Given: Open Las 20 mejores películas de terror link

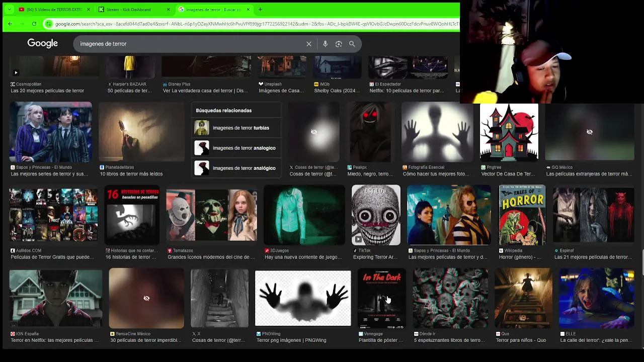Looking at the screenshot, I should pyautogui.click(x=47, y=90).
